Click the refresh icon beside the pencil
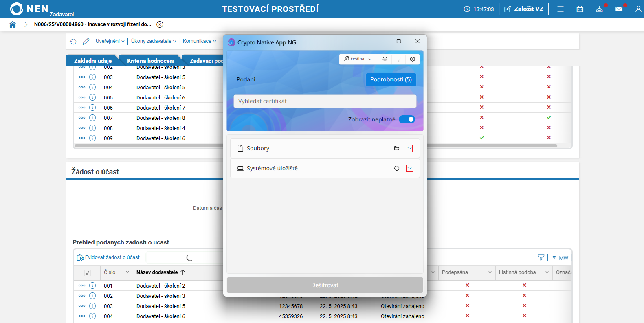644x323 pixels. click(x=73, y=41)
